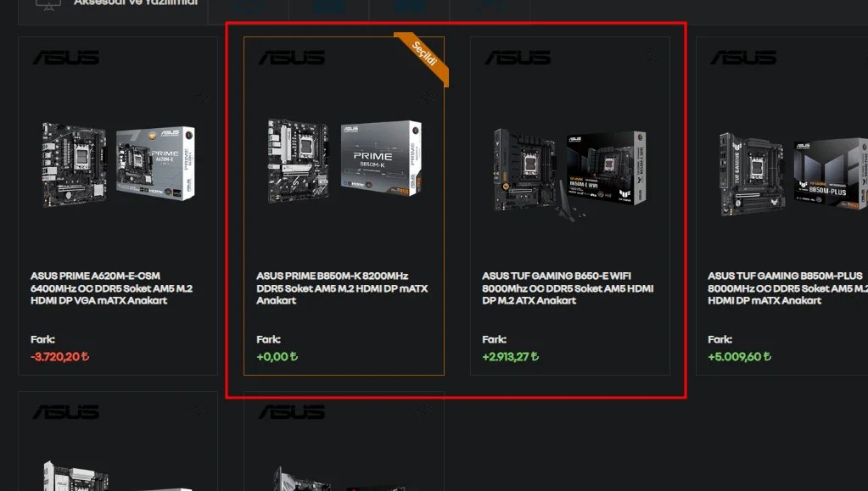
Task: Choose the option priced -3.720,20 ₺
Action: pos(59,356)
